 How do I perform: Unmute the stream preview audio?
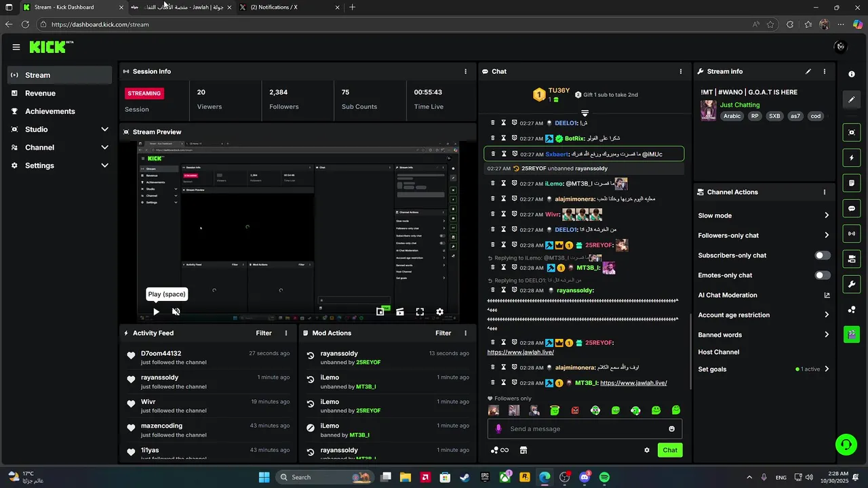point(176,312)
